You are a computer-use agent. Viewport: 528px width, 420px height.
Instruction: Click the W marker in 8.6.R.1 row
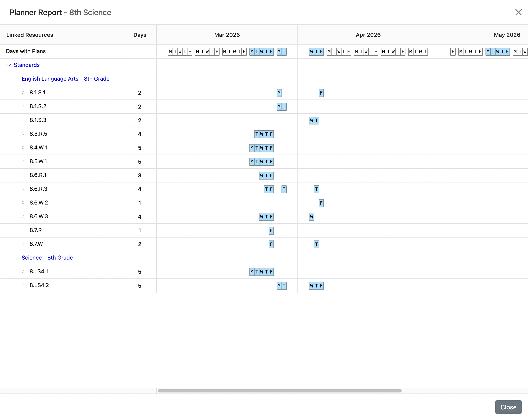coord(262,175)
